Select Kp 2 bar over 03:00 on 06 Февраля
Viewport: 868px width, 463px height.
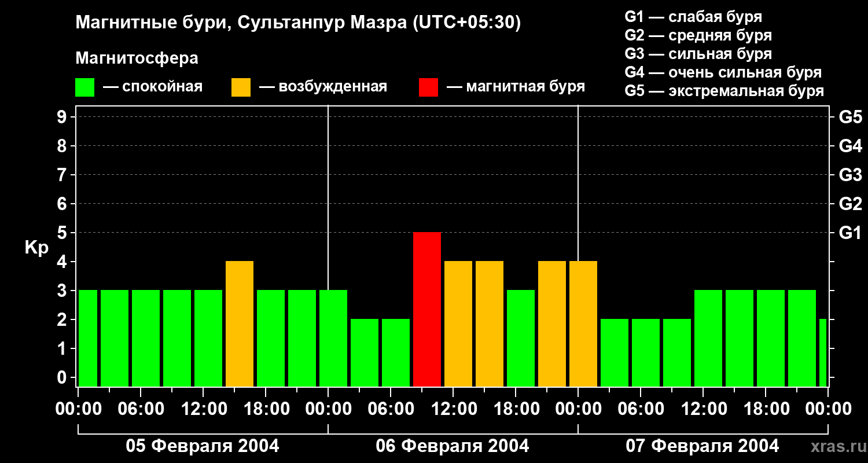(x=365, y=353)
